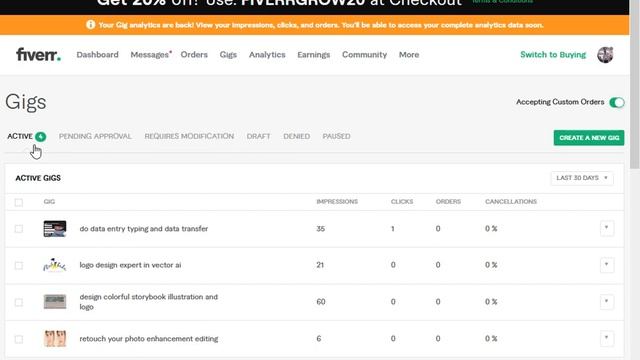Image resolution: width=640 pixels, height=360 pixels.
Task: Click the Impressions column header
Action: point(337,202)
